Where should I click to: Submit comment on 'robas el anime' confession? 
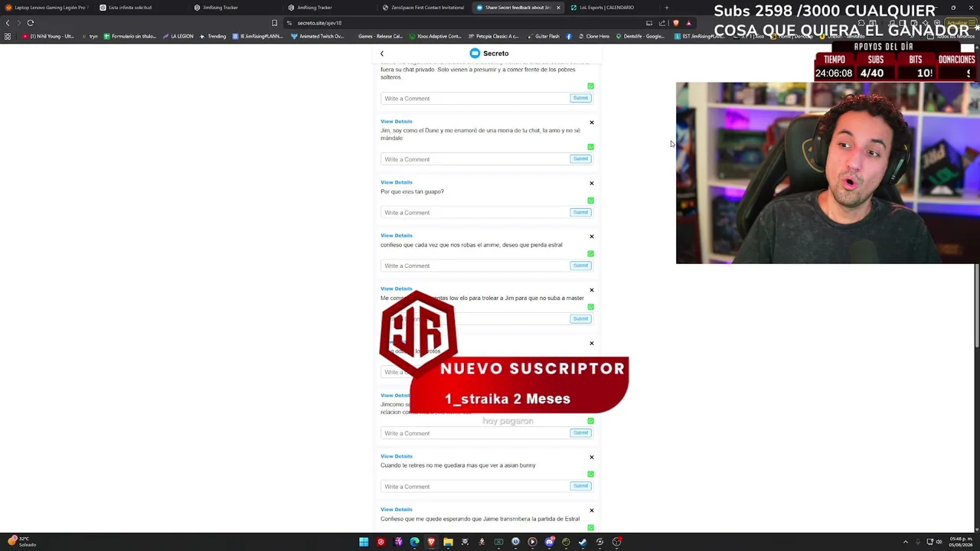tap(580, 266)
